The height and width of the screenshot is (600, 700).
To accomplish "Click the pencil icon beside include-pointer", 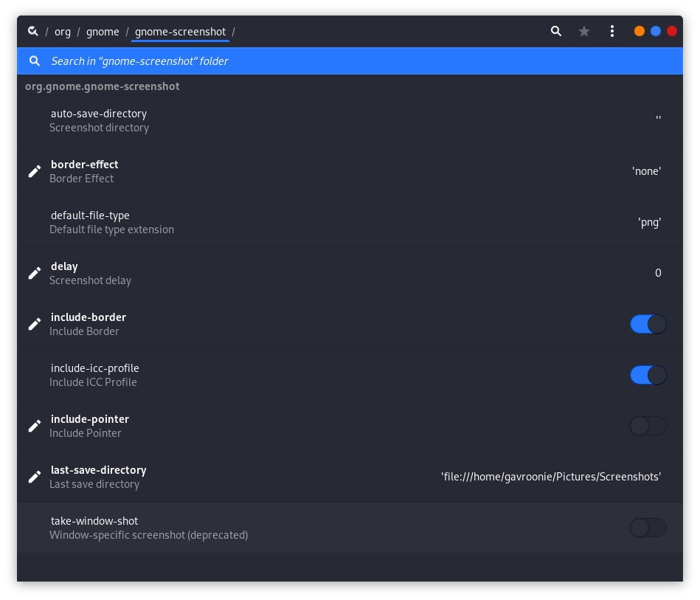I will (x=35, y=426).
